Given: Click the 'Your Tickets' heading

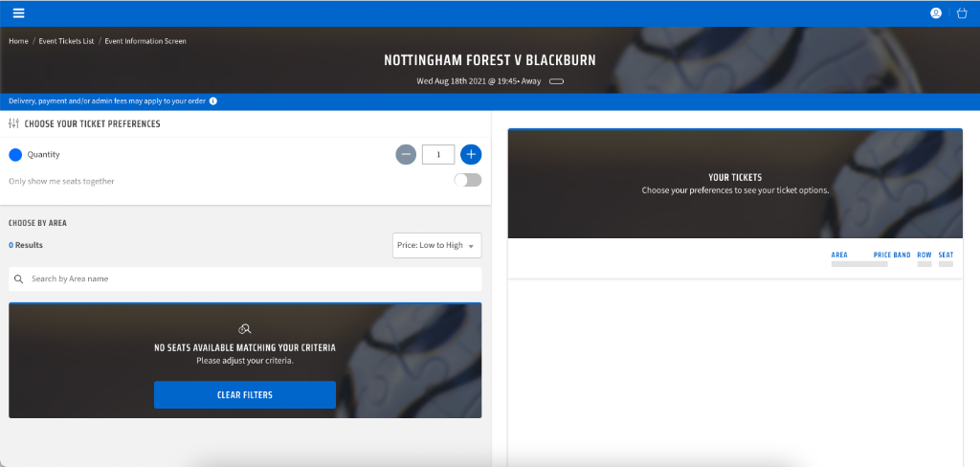Looking at the screenshot, I should pyautogui.click(x=735, y=178).
